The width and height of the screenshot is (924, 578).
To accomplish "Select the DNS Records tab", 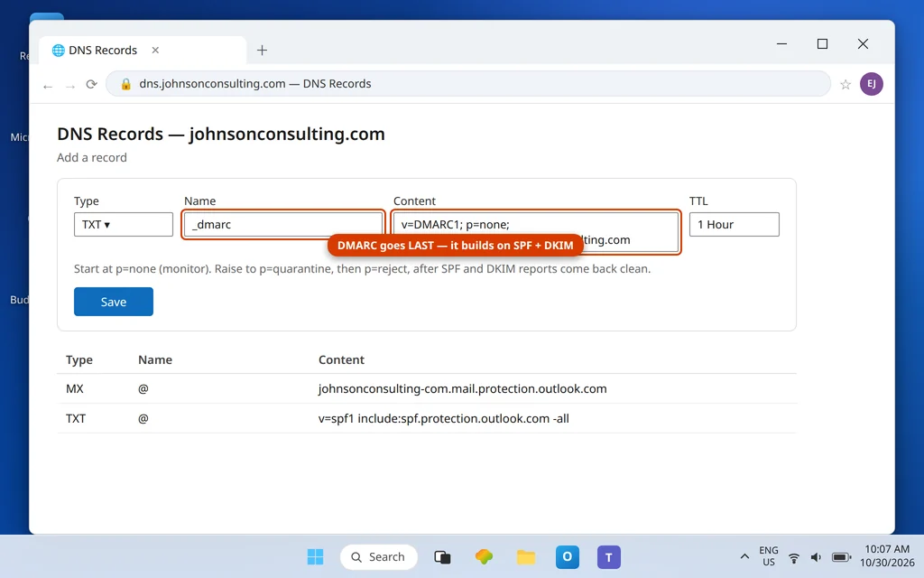I will [143, 51].
